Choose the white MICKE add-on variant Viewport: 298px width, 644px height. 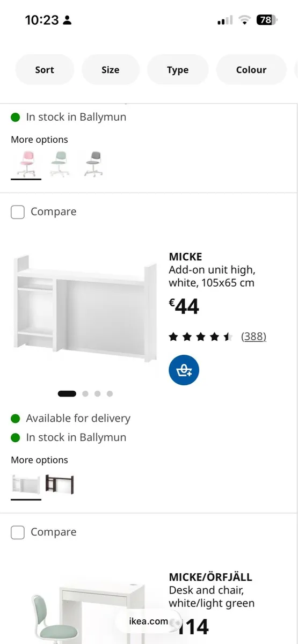pos(26,485)
